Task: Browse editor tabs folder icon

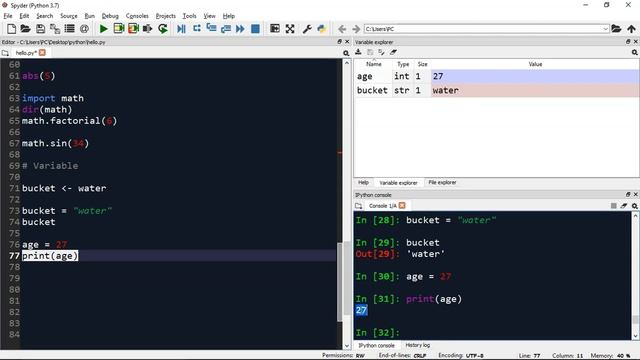Action: [x=5, y=53]
